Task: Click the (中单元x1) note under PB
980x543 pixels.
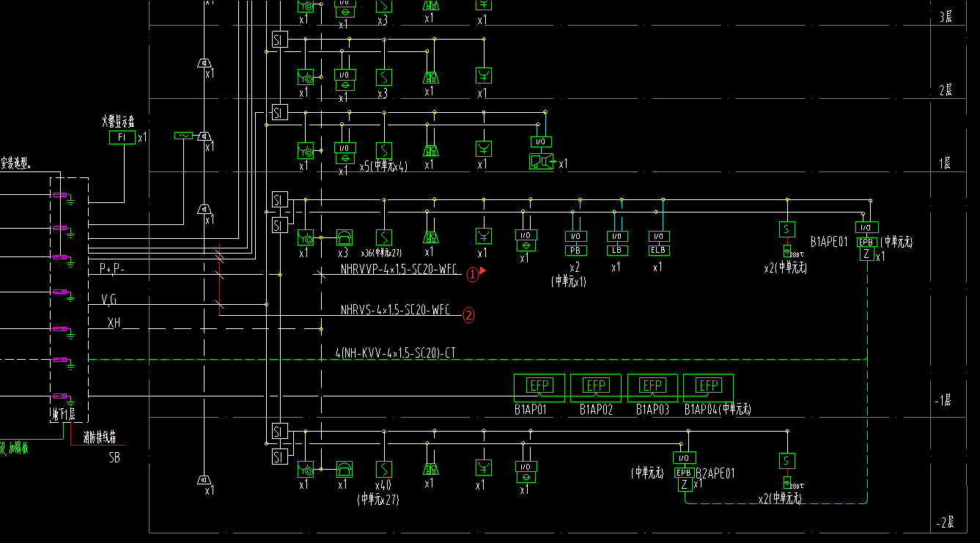Action: tap(569, 281)
